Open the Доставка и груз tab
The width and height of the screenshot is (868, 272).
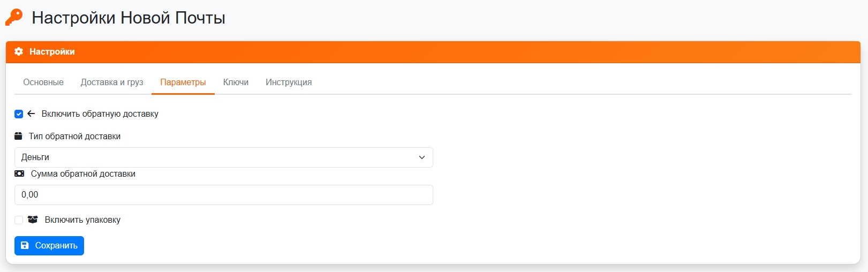tap(112, 82)
